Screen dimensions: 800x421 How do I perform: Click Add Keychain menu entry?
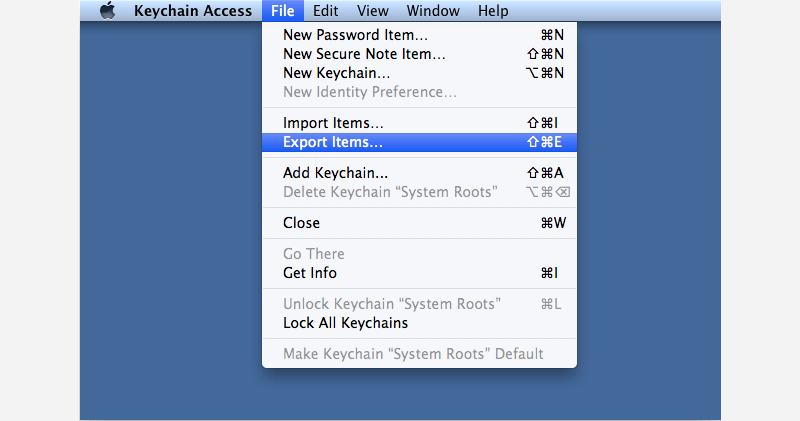[335, 173]
